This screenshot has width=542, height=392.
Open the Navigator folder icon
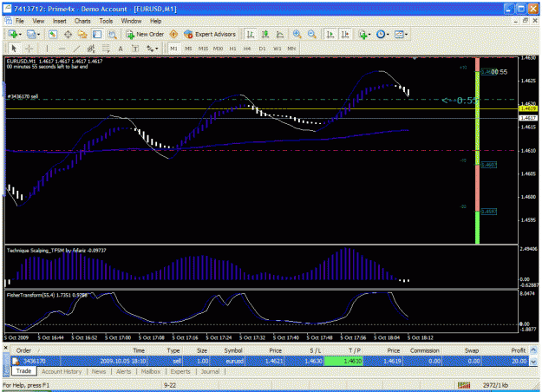point(82,34)
